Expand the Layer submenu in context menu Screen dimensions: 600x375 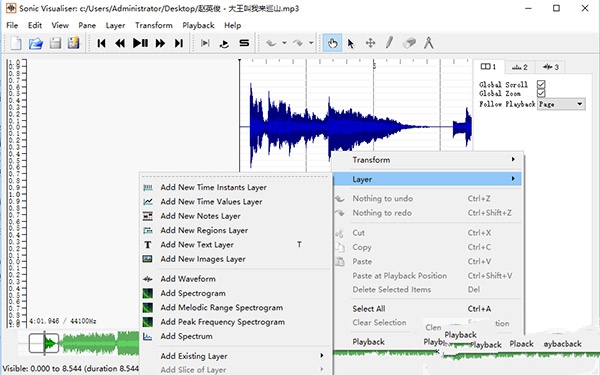[x=427, y=179]
